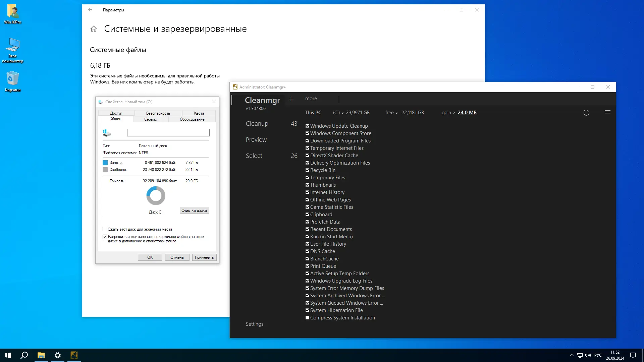This screenshot has width=644, height=362.
Task: Click the Очистка диска button
Action: pyautogui.click(x=194, y=210)
